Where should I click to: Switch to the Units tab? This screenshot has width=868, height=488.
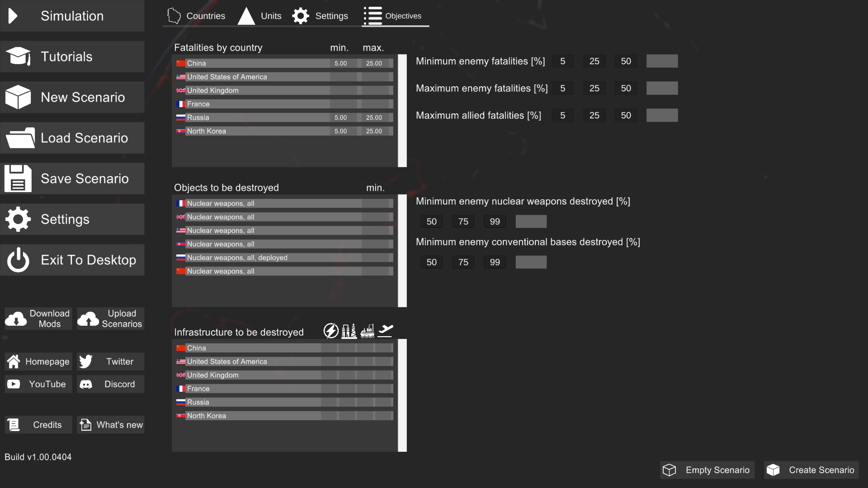[x=260, y=16]
